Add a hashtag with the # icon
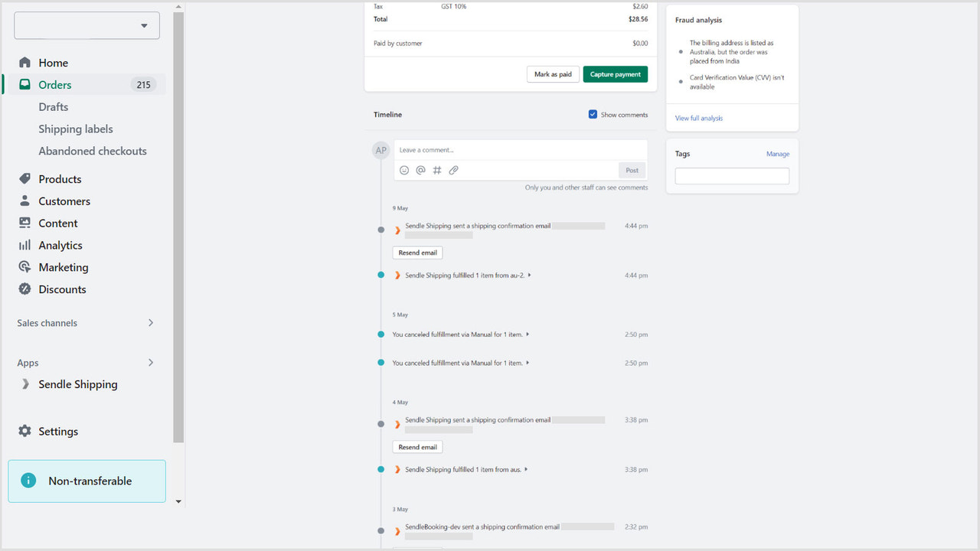This screenshot has width=980, height=551. click(x=436, y=170)
